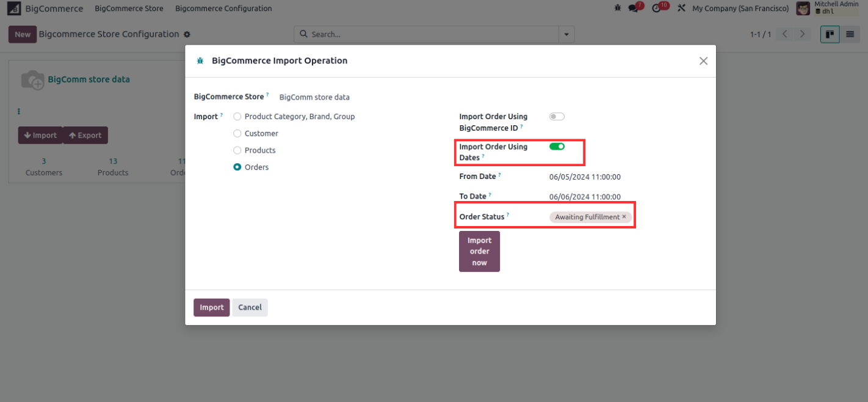Click the Order Status field label
The image size is (868, 402).
tap(482, 217)
